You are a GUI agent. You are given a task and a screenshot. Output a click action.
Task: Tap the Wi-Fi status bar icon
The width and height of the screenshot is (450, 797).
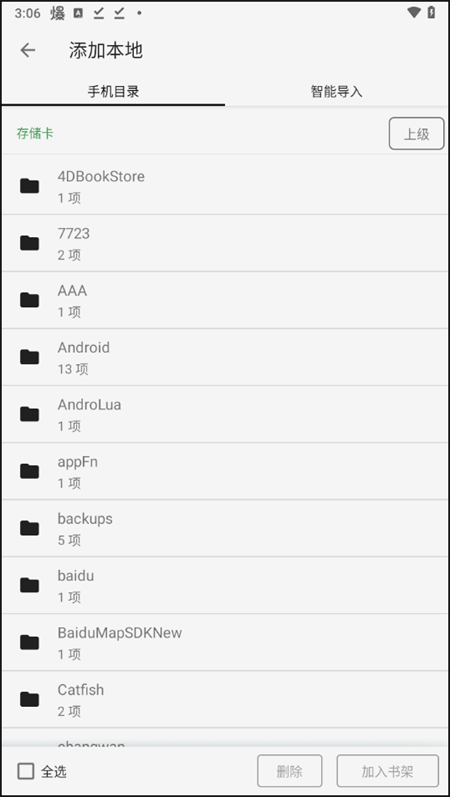(414, 13)
